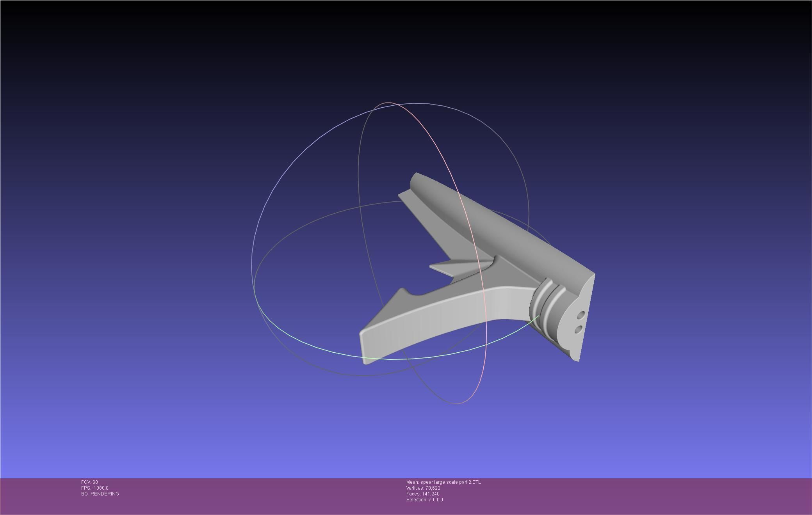Click the FOV: 60 readout
The height and width of the screenshot is (515, 812).
tap(89, 482)
